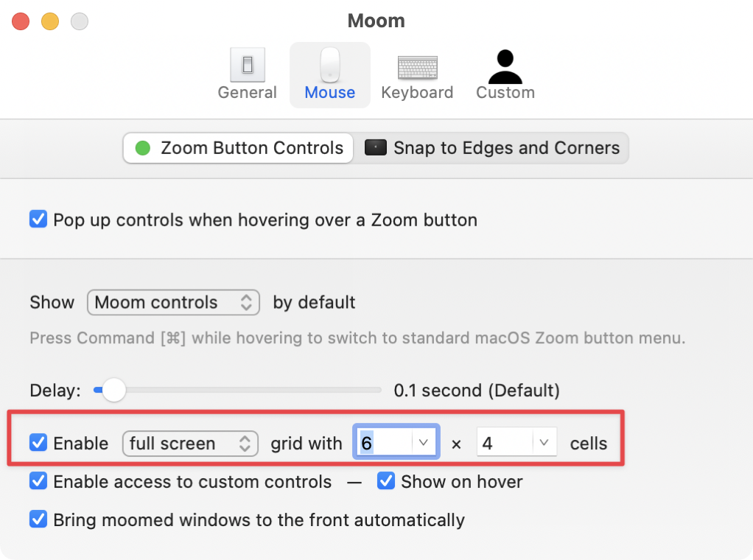The height and width of the screenshot is (560, 753).
Task: Click the Delay slider knob
Action: click(x=113, y=390)
